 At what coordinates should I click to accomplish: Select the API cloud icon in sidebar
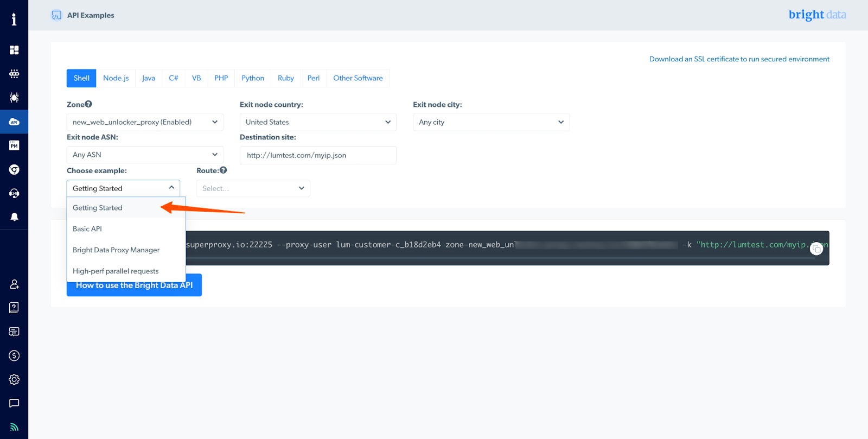pos(14,122)
